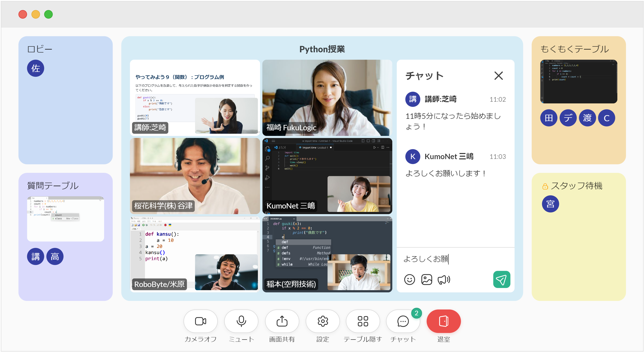This screenshot has height=352, width=644.
Task: Click the RoboByte/米原 shared screen tile
Action: (x=194, y=254)
